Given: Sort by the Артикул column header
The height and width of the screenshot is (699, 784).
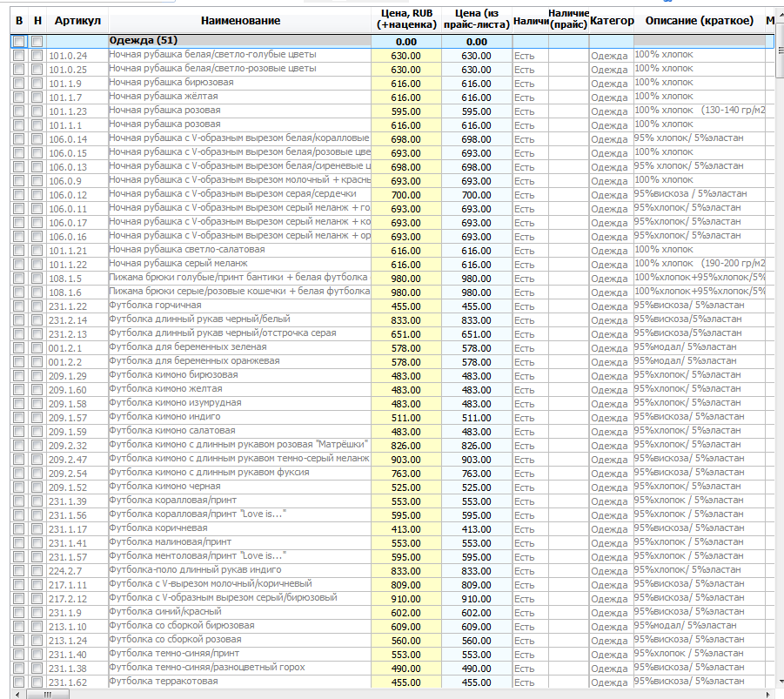Looking at the screenshot, I should 77,21.
